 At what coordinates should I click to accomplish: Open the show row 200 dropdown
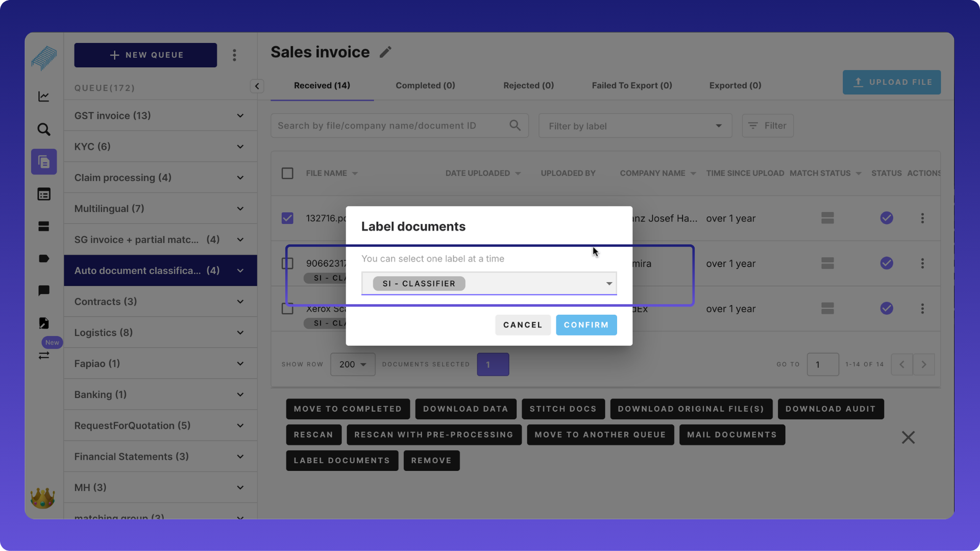352,364
